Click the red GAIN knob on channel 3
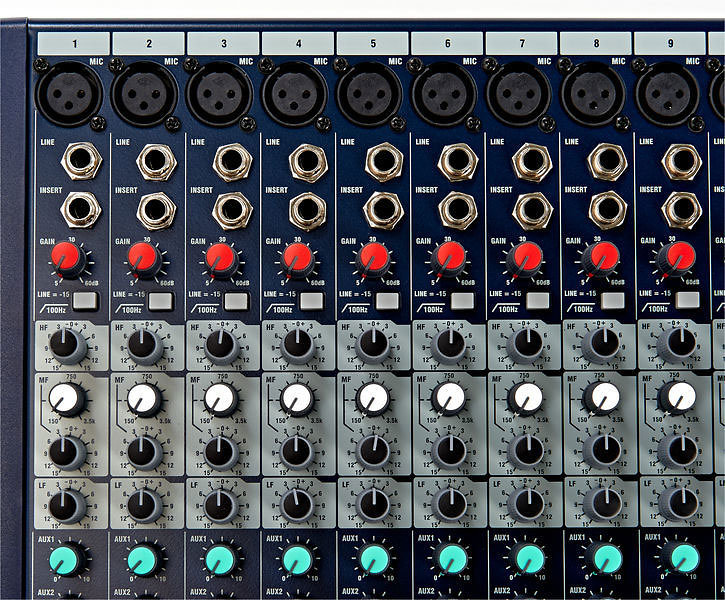 coord(221,260)
